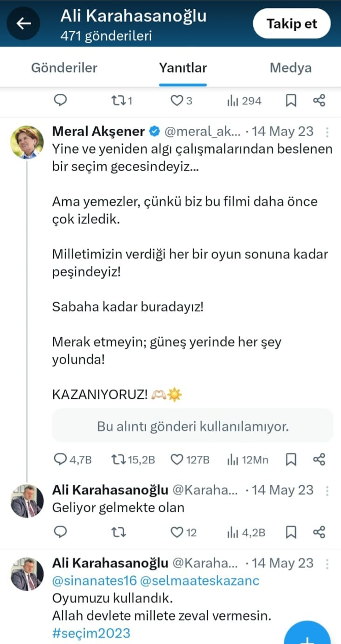Bookmark the Meral Akşener tweet
Image resolution: width=341 pixels, height=644 pixels.
[290, 459]
